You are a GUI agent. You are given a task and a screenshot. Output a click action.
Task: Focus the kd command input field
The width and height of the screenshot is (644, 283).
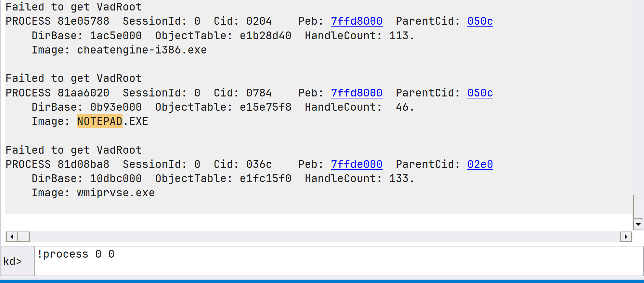(339, 261)
